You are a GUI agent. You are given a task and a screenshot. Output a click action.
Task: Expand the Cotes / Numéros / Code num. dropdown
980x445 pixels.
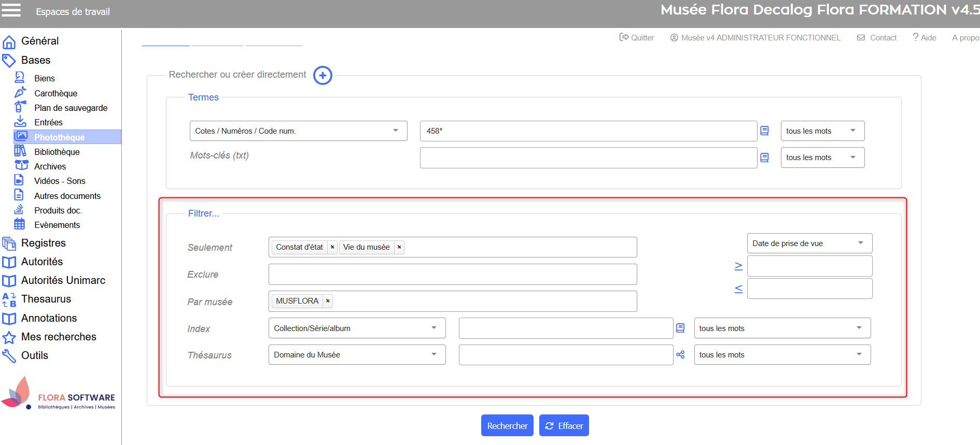pyautogui.click(x=298, y=131)
